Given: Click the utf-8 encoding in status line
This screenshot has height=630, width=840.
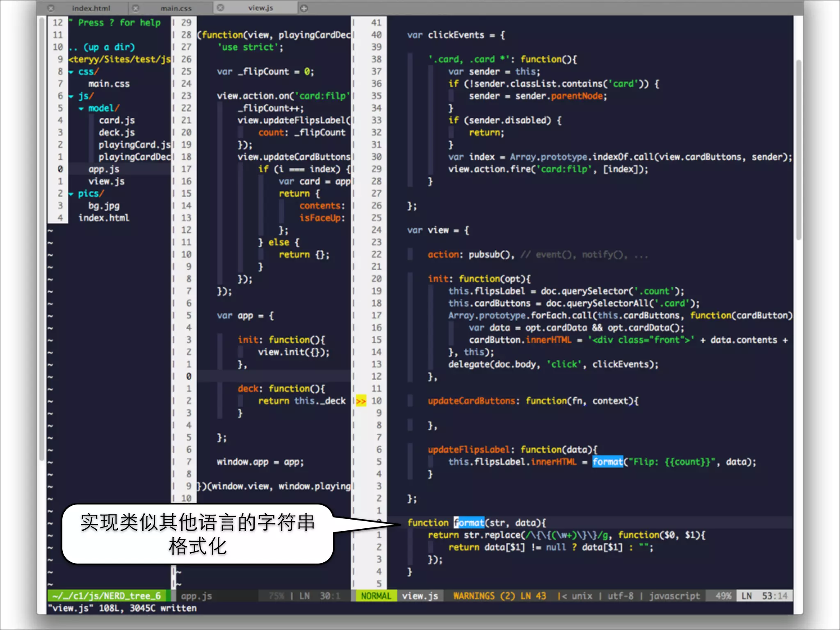Looking at the screenshot, I should (x=620, y=596).
